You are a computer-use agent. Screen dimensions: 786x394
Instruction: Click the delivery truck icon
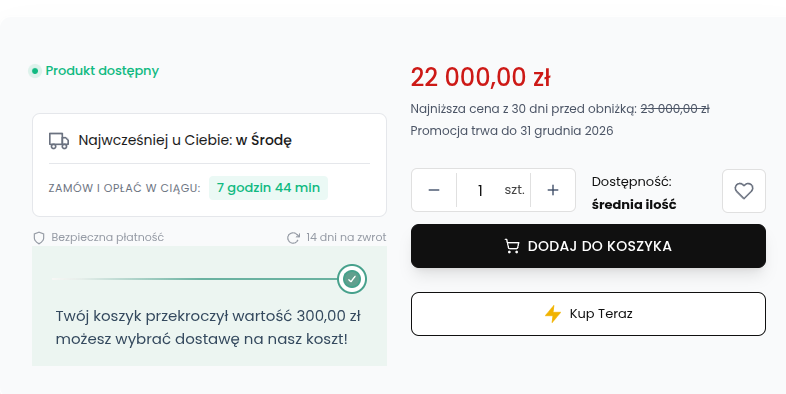coord(59,140)
